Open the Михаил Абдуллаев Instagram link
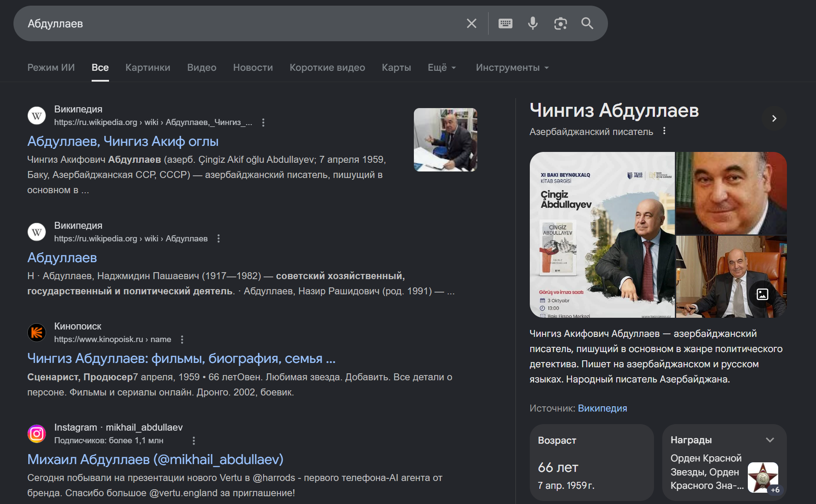816x504 pixels. pyautogui.click(x=155, y=459)
